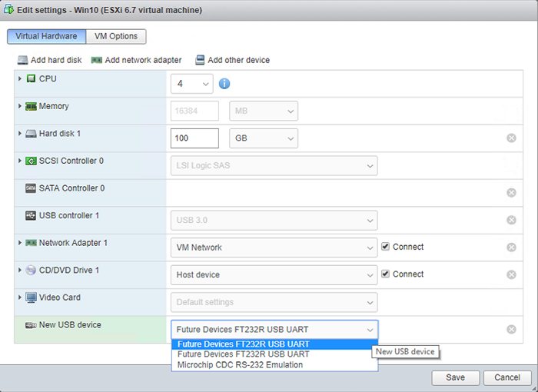The image size is (538, 392).
Task: Remove the SATA Controller 0 device
Action: (511, 193)
